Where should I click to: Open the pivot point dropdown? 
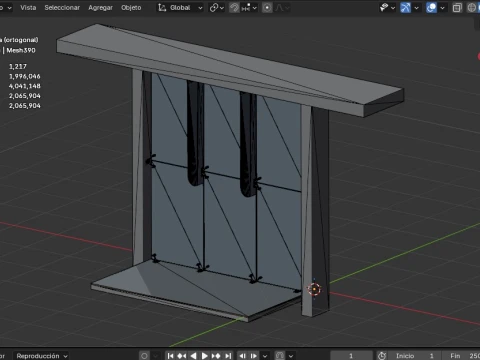(x=216, y=7)
